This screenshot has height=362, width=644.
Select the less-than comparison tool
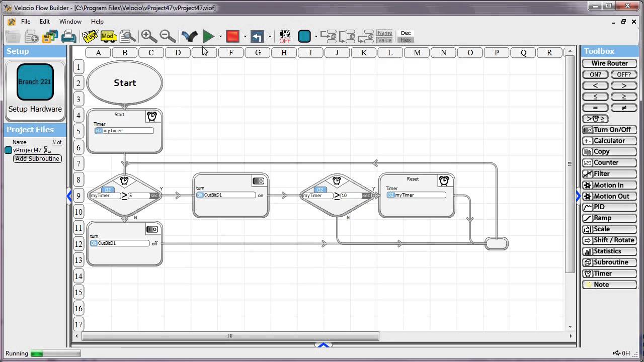595,85
